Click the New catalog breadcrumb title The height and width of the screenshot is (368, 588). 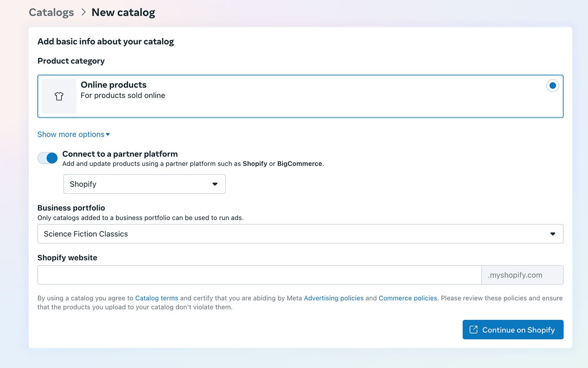pos(123,13)
